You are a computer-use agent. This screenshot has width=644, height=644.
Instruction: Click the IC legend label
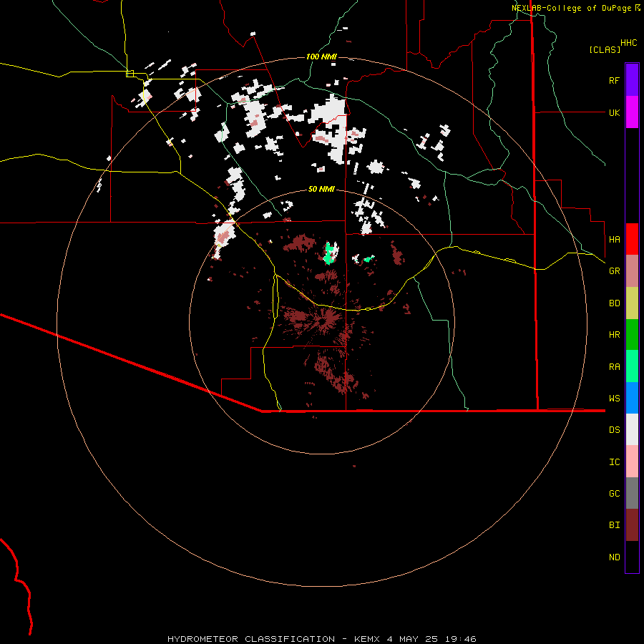pos(614,462)
